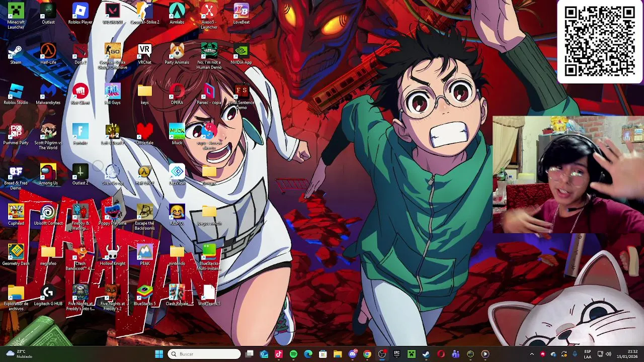Open the Axeso5 Launcher shortcut

[x=209, y=16]
